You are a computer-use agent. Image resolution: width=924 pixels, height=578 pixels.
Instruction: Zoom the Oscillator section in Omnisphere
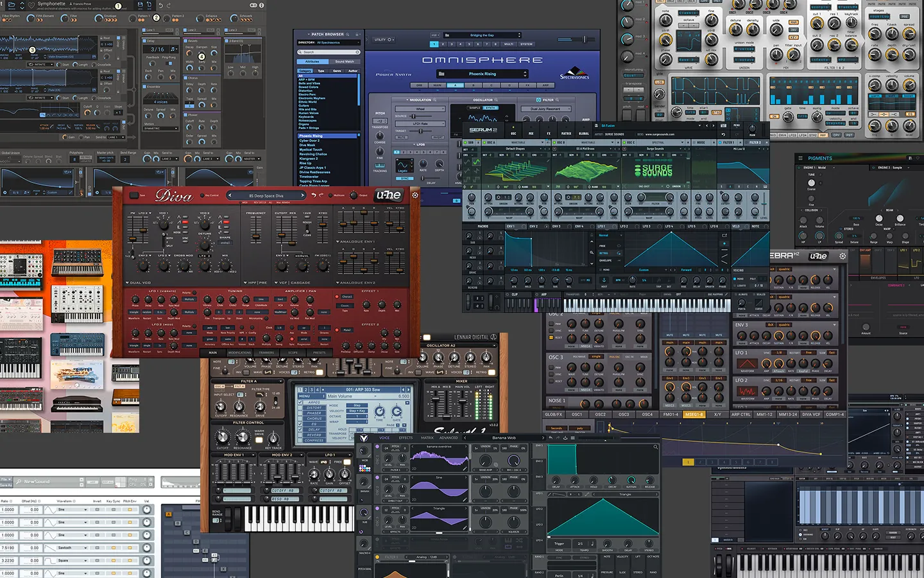coord(496,100)
